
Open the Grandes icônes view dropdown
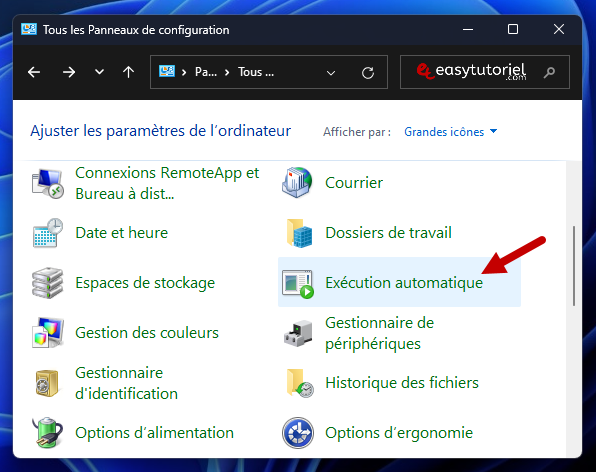(x=450, y=132)
